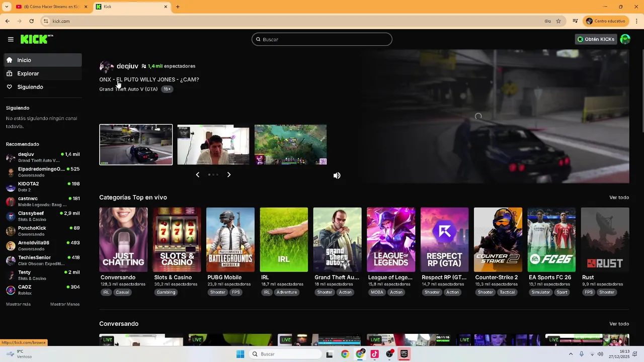The image size is (644, 362).
Task: Open the Centro educativo profile button
Action: pos(606,21)
